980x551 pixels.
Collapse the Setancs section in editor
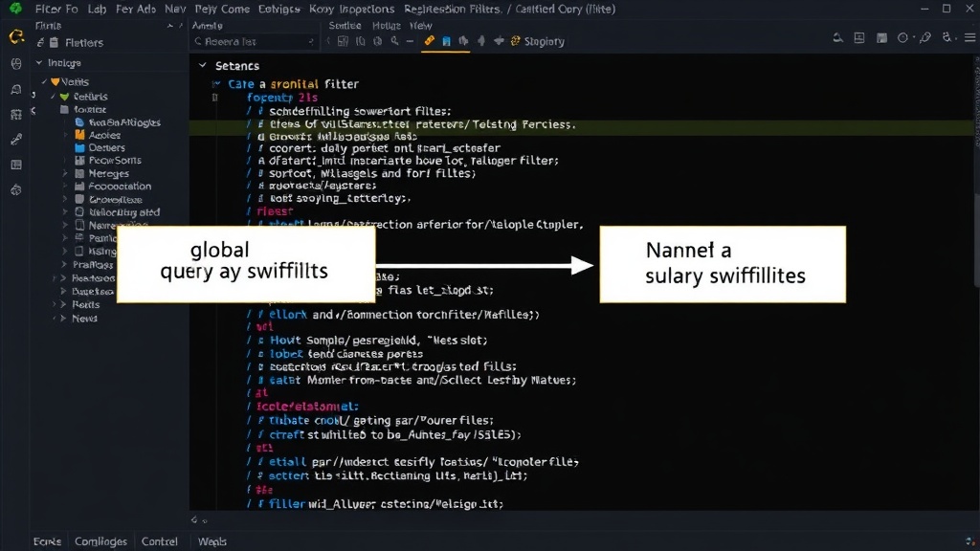coord(203,65)
